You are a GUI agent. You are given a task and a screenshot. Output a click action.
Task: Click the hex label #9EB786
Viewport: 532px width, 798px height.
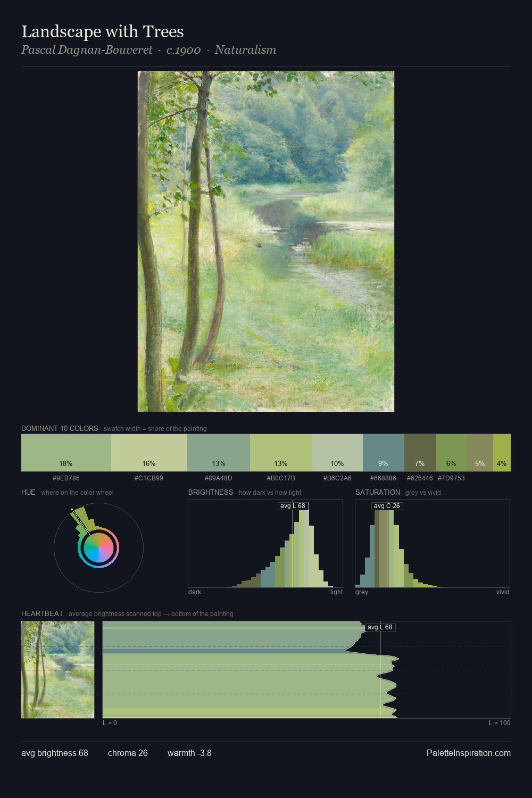[x=66, y=478]
